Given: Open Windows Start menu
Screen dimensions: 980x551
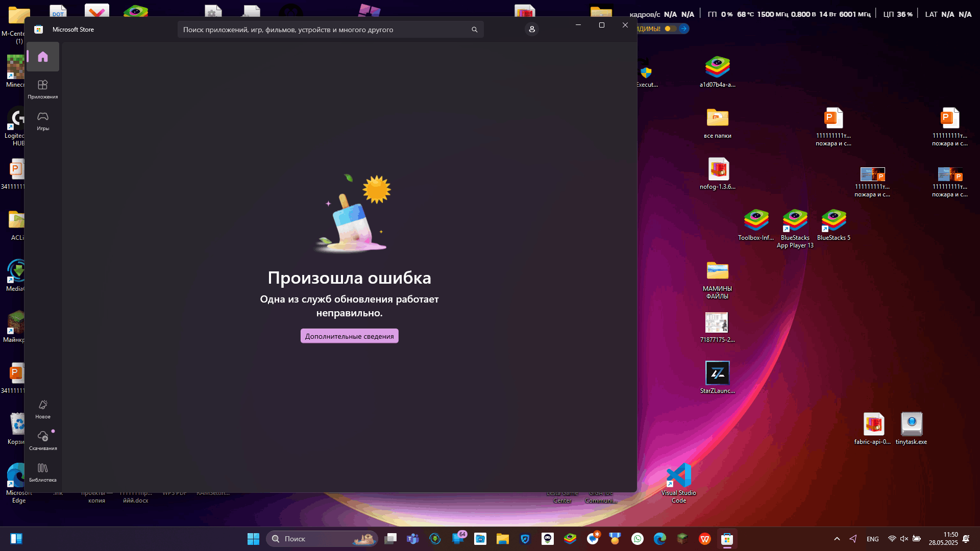Looking at the screenshot, I should pyautogui.click(x=253, y=539).
